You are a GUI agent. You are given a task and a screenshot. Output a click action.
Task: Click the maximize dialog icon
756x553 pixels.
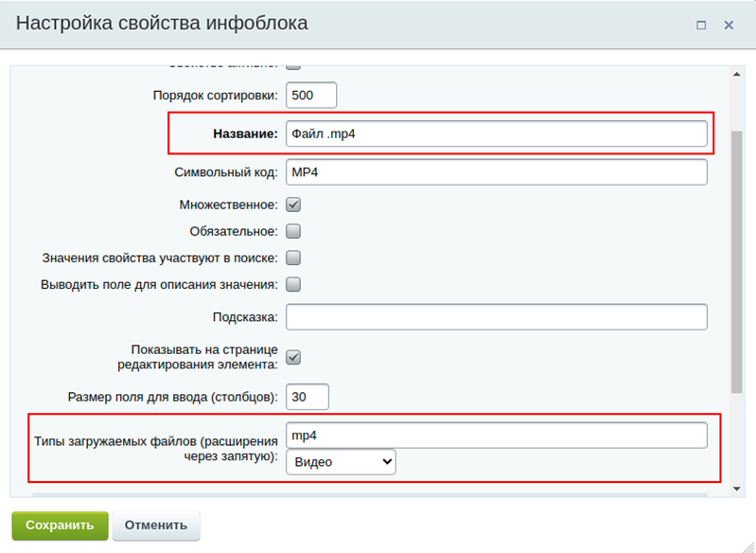click(701, 26)
